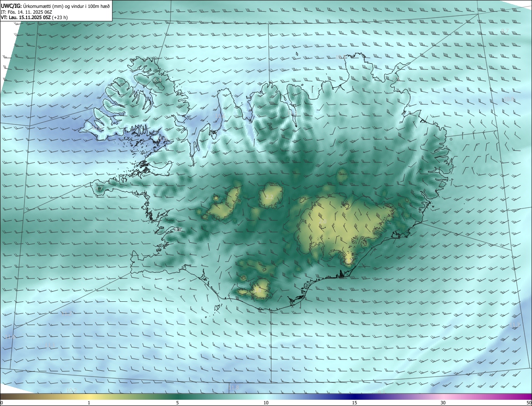Pick the yellow segment of the color bar
The height and width of the screenshot is (406, 532).
89,396
